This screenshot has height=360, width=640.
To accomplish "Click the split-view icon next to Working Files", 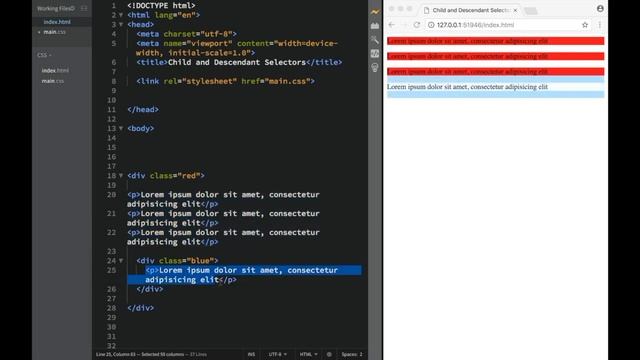I will tap(84, 8).
